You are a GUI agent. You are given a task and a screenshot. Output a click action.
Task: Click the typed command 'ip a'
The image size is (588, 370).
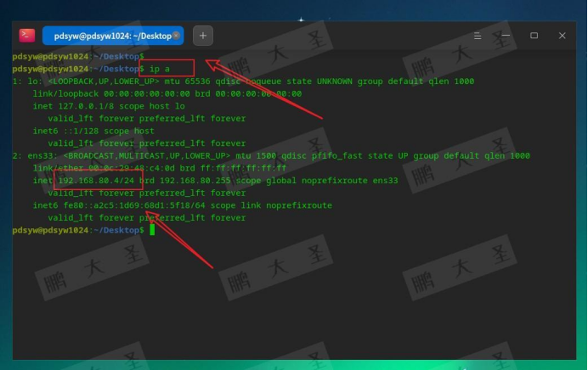coord(160,69)
